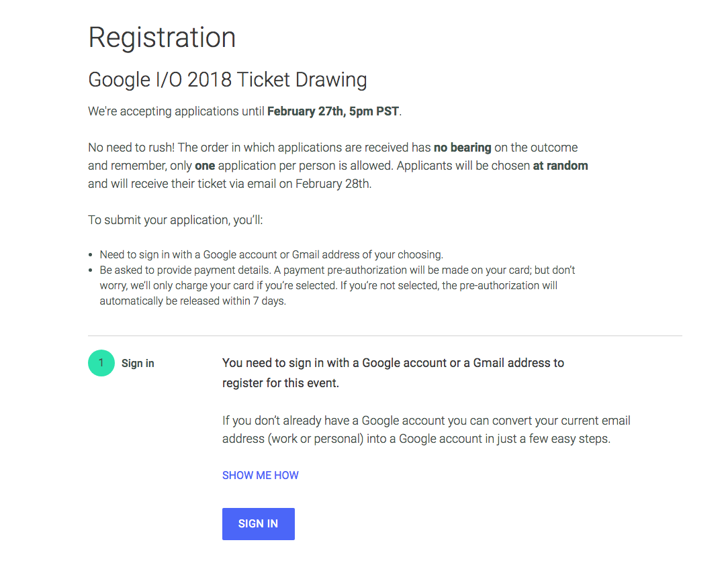
Task: Click the bold "at random" text
Action: 560,165
